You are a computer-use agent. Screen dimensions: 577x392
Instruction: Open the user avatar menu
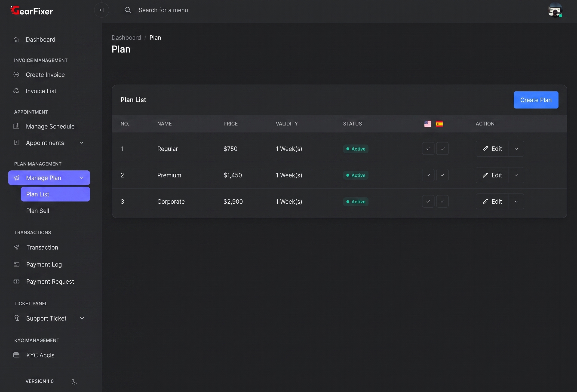[x=555, y=10]
